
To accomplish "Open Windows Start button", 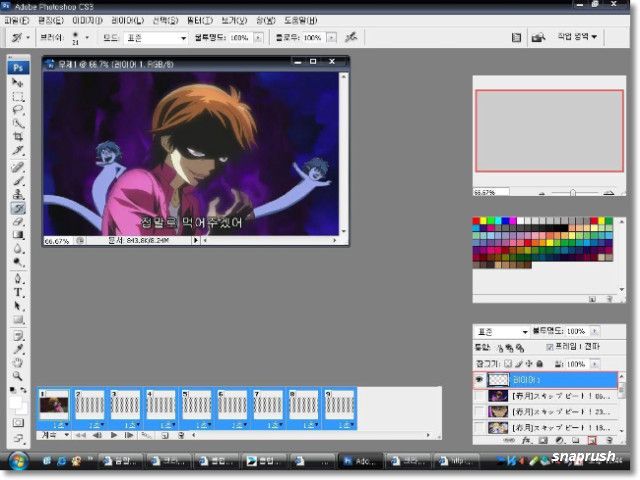I will click(x=17, y=461).
